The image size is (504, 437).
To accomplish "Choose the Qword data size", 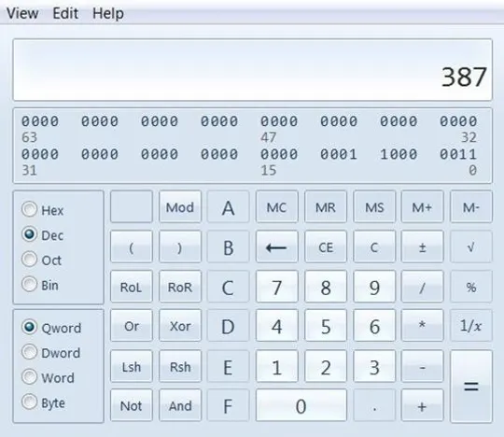I will [x=51, y=328].
